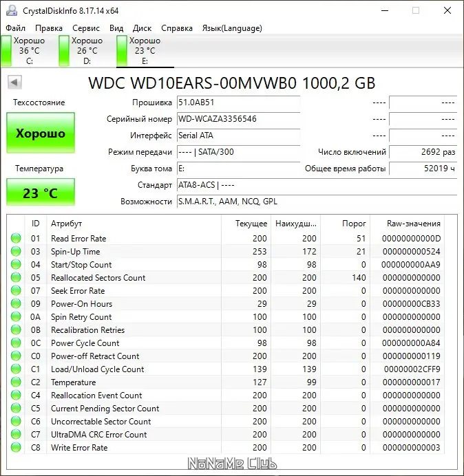The image size is (464, 476).
Task: Open the Диск menu
Action: point(142,28)
